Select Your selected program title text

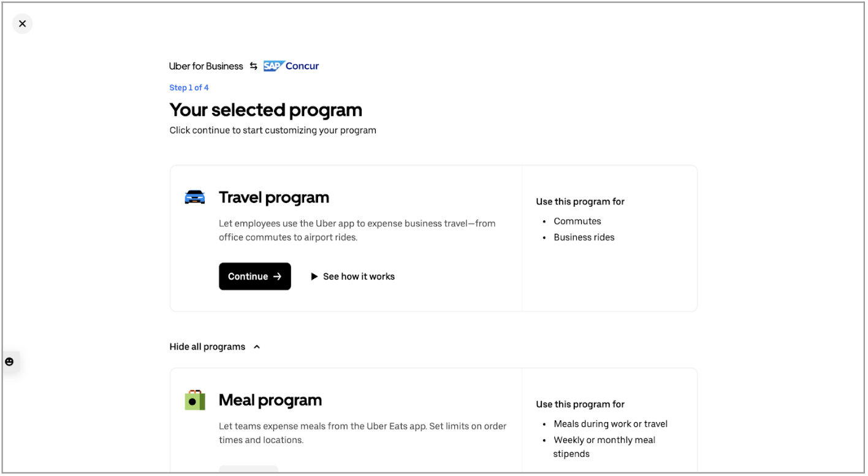click(265, 110)
